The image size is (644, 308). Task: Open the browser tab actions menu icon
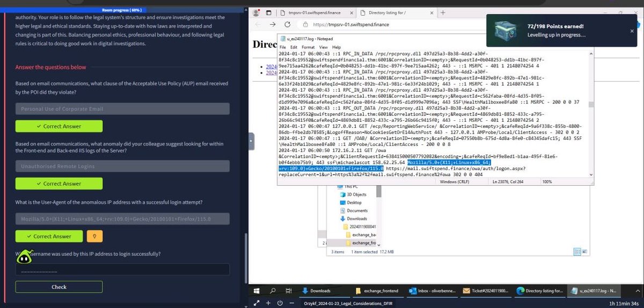point(270,12)
